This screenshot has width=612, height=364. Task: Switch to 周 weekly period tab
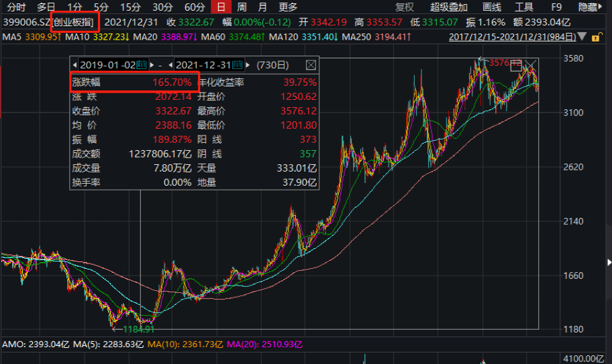(242, 7)
